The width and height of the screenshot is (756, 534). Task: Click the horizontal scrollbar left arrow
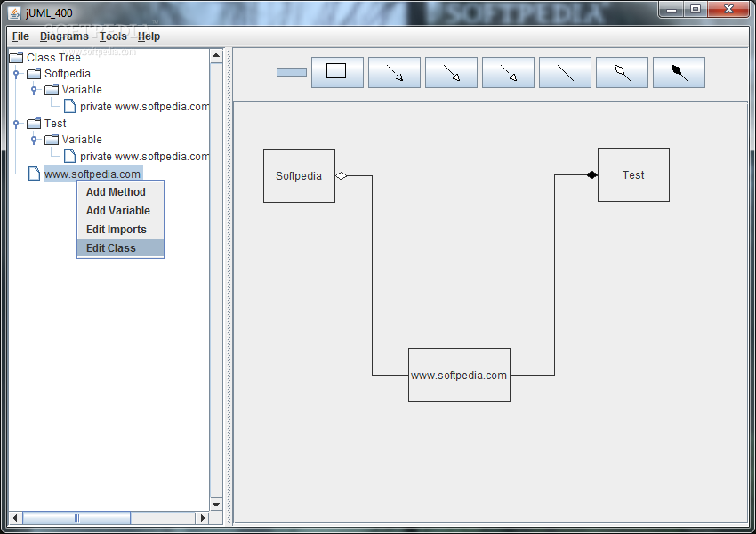[15, 518]
